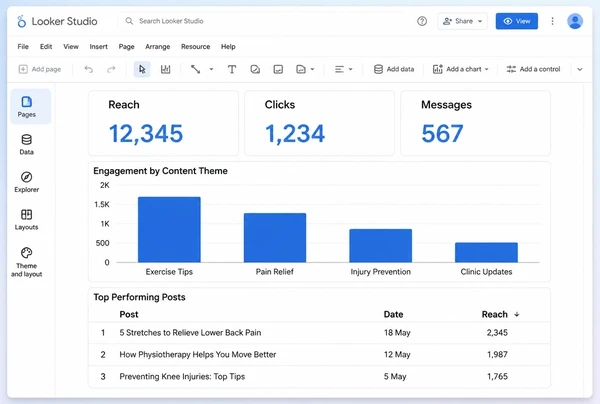Select the Reach scorecard 12,345
The height and width of the screenshot is (404, 600).
[x=163, y=123]
